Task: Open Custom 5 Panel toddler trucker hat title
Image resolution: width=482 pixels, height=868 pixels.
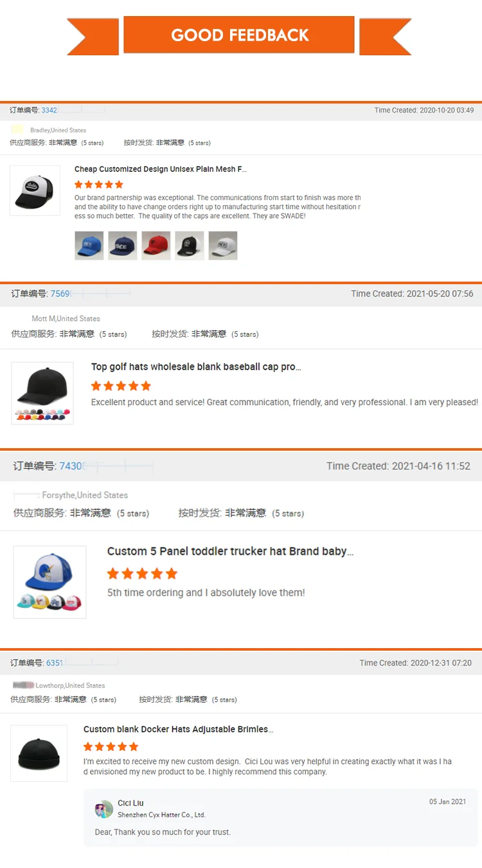Action: (230, 551)
